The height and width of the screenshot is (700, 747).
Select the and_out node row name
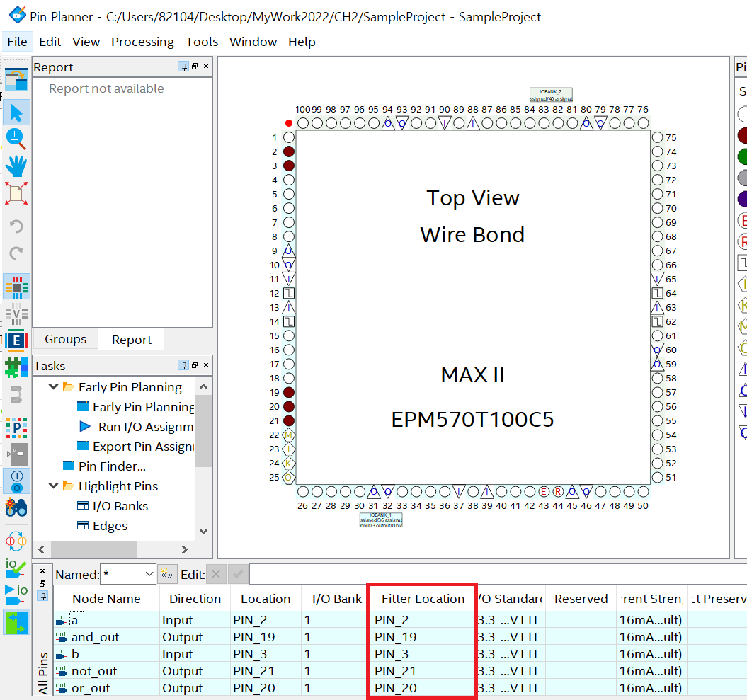[95, 637]
